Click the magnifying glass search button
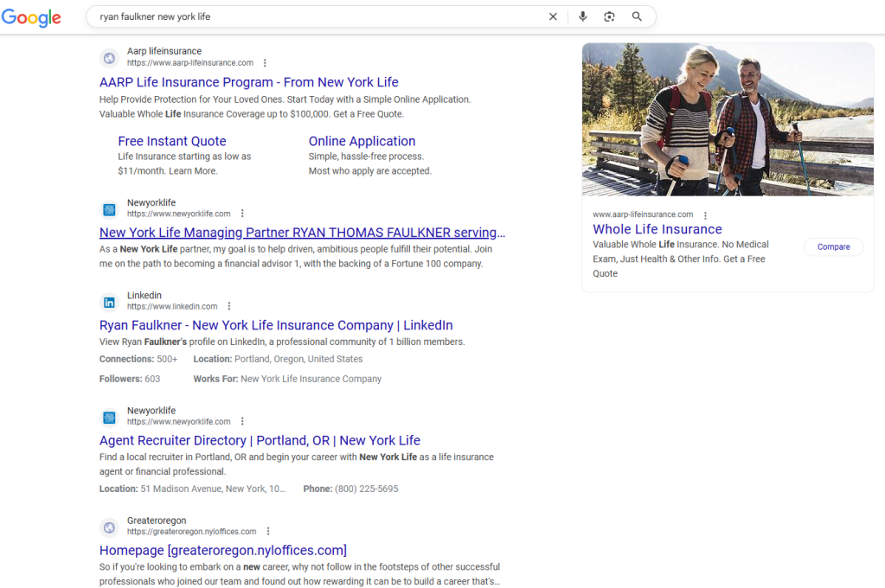 [637, 16]
